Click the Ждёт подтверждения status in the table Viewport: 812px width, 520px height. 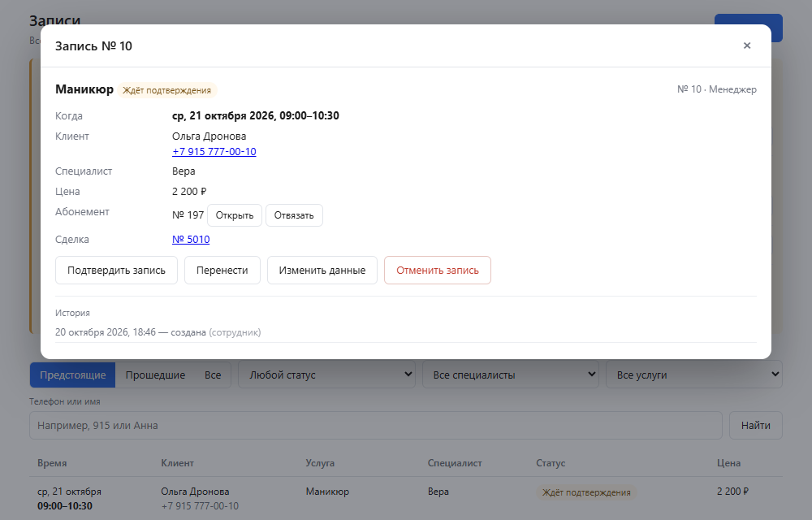(586, 492)
